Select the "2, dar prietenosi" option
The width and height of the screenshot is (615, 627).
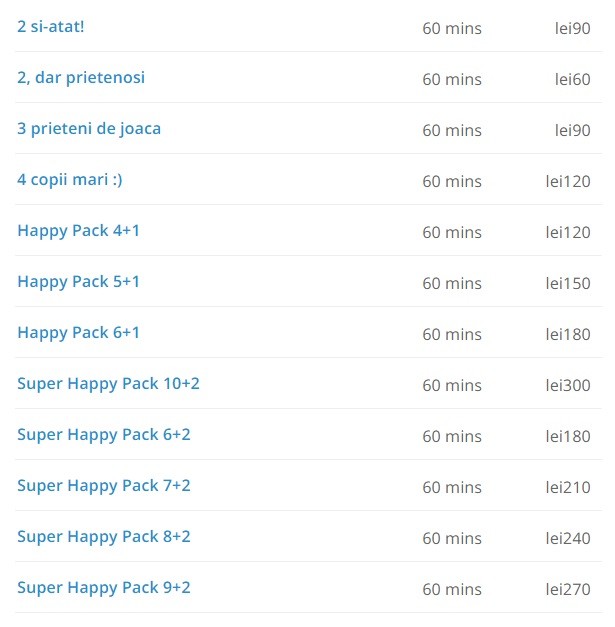coord(81,77)
